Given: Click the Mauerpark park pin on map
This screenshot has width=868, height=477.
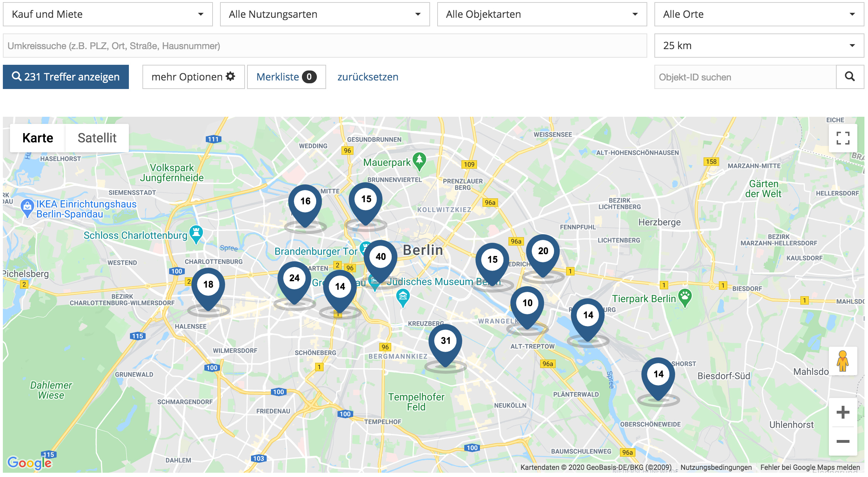Looking at the screenshot, I should pos(419,161).
